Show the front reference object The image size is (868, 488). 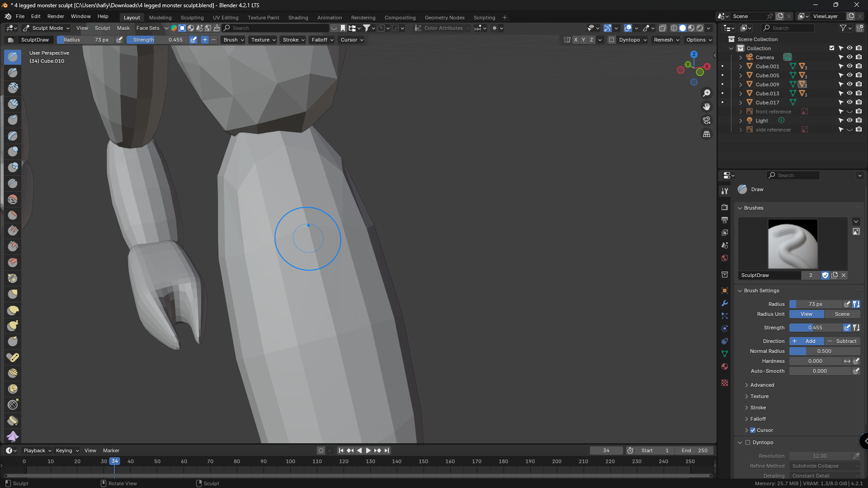tap(849, 112)
